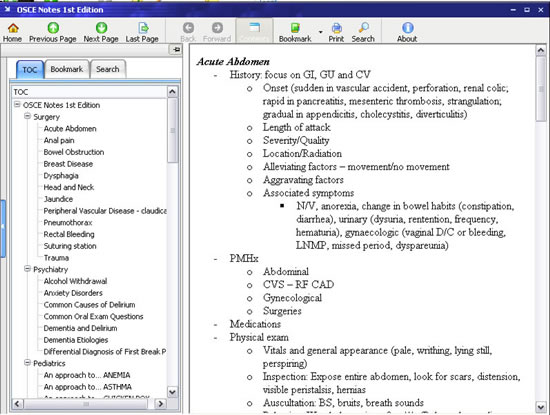Go to the Home page
Viewport: 550px width, 415px height.
[13, 32]
